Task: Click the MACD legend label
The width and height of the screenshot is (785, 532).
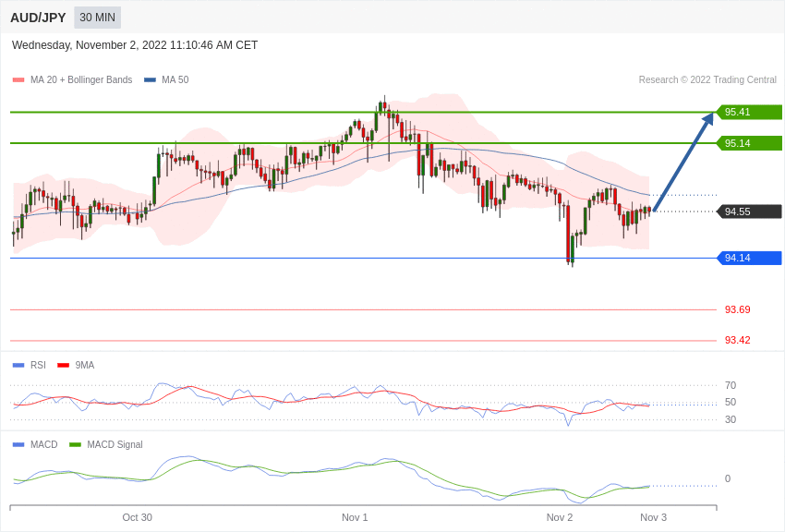Action: tap(44, 444)
